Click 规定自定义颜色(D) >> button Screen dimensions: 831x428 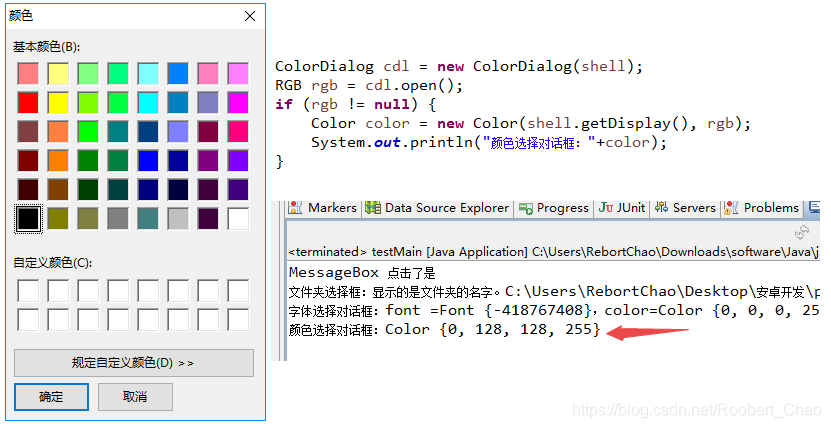click(x=134, y=363)
